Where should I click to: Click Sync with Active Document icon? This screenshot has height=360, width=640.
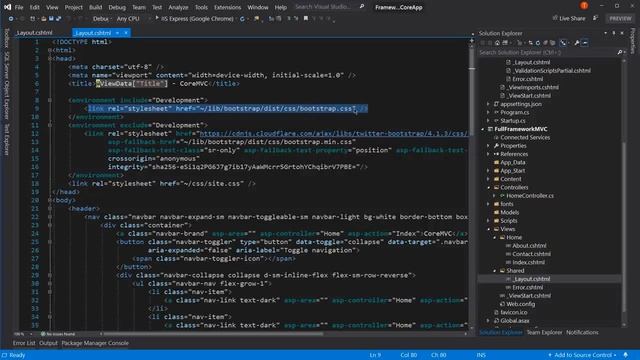tap(530, 43)
